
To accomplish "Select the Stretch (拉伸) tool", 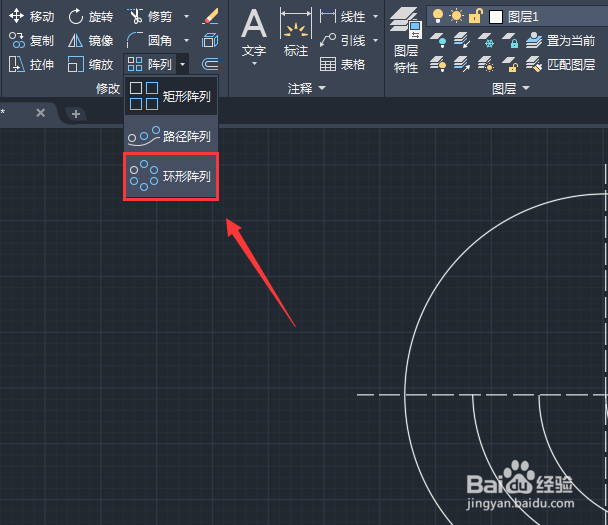I will coord(31,64).
